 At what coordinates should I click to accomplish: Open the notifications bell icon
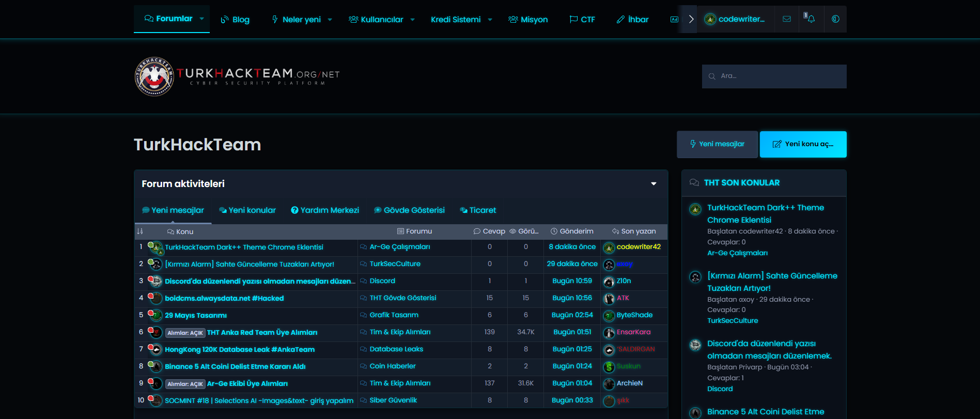[x=811, y=19]
